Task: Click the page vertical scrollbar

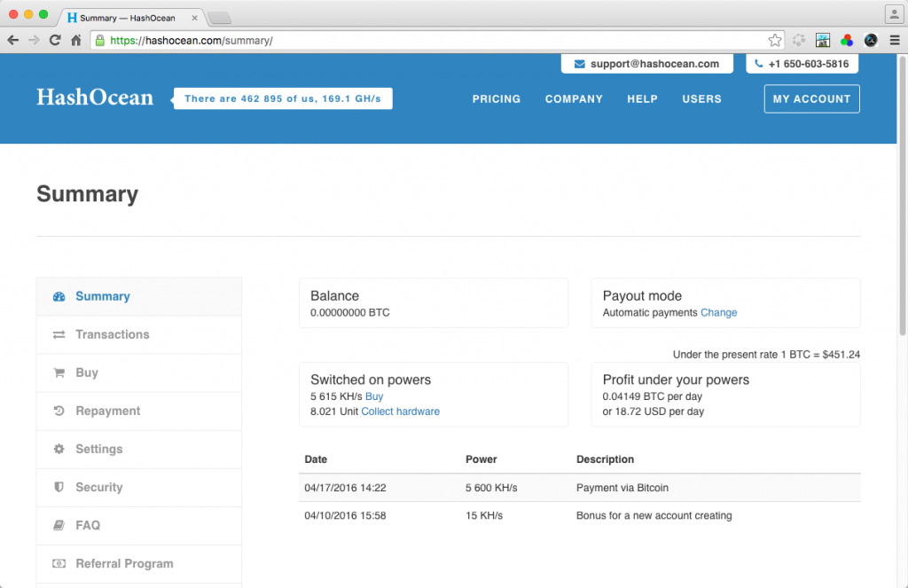Action: (x=902, y=196)
